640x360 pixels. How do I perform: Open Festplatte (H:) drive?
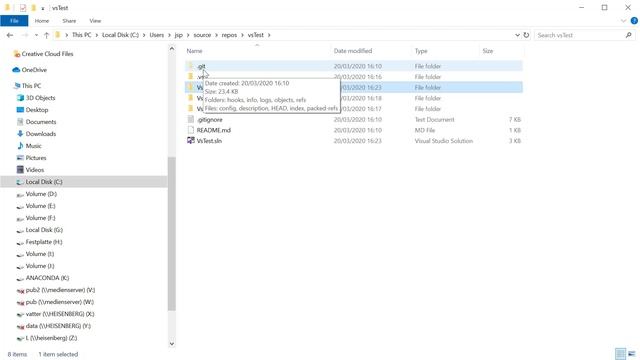(44, 242)
